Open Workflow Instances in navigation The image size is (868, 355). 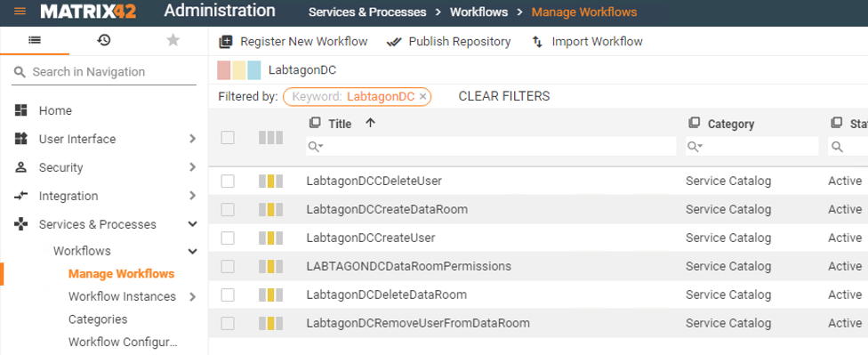[x=123, y=297]
